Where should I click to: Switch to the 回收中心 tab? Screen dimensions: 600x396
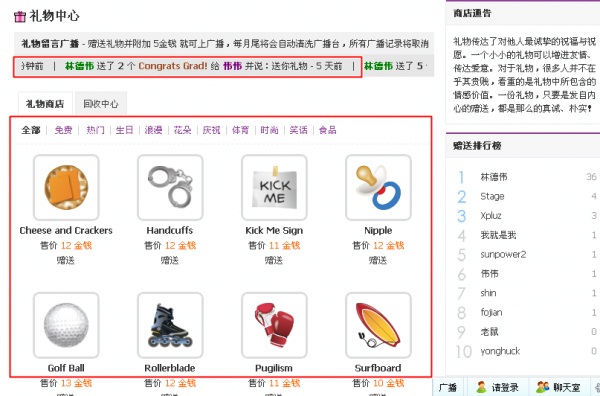point(101,104)
